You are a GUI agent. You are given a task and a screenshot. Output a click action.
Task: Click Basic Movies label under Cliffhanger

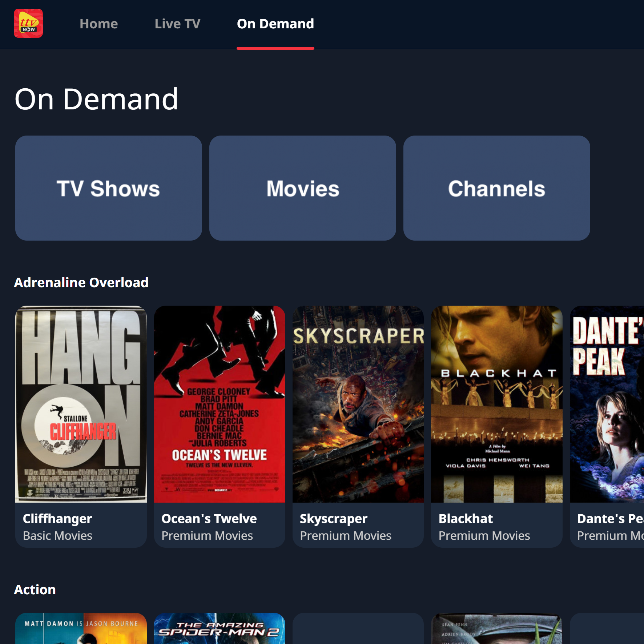[x=57, y=536]
